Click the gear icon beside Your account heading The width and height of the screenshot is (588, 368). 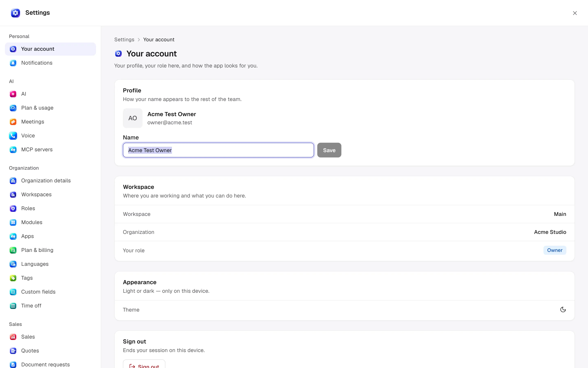click(x=118, y=54)
